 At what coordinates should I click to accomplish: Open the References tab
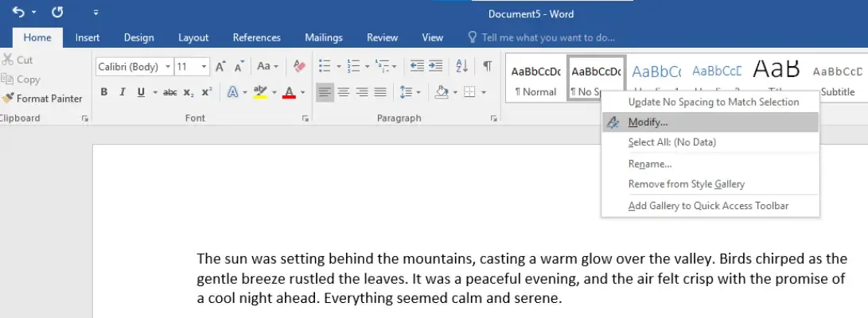(x=256, y=37)
